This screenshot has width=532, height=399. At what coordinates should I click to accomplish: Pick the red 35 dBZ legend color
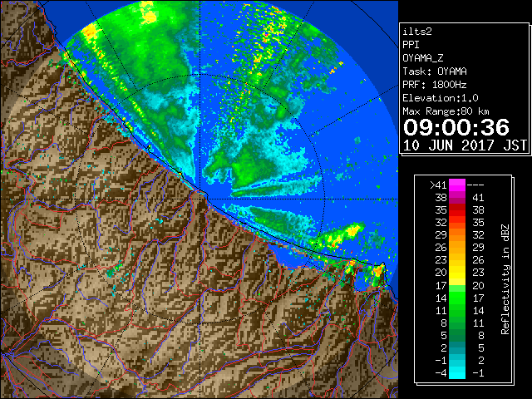(x=457, y=210)
